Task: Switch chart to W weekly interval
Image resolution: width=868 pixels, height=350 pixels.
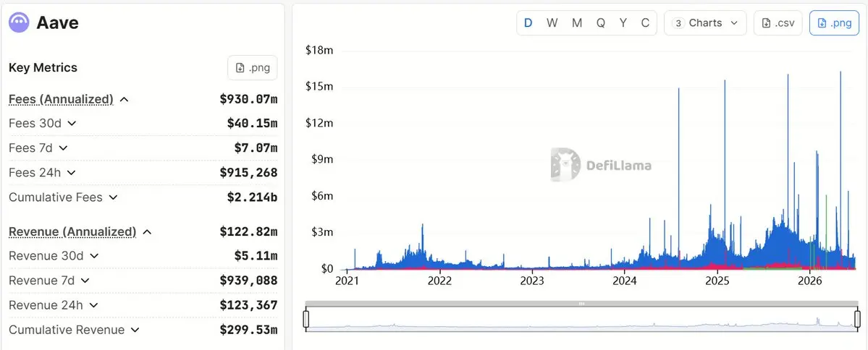Action: point(552,23)
